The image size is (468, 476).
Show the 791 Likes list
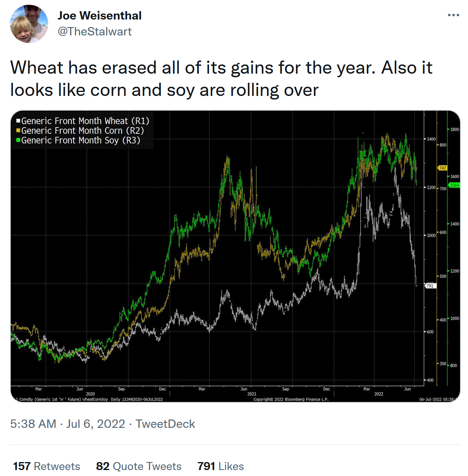(x=221, y=466)
